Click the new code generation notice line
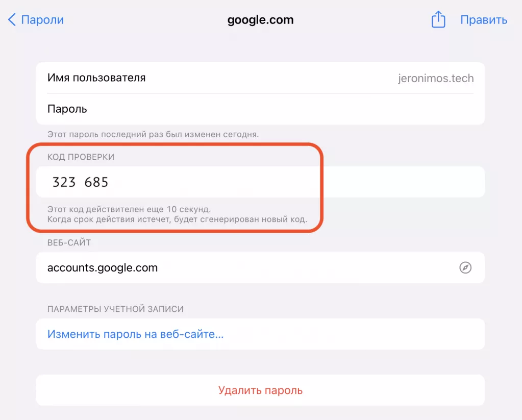Image resolution: width=522 pixels, height=420 pixels. pyautogui.click(x=177, y=220)
